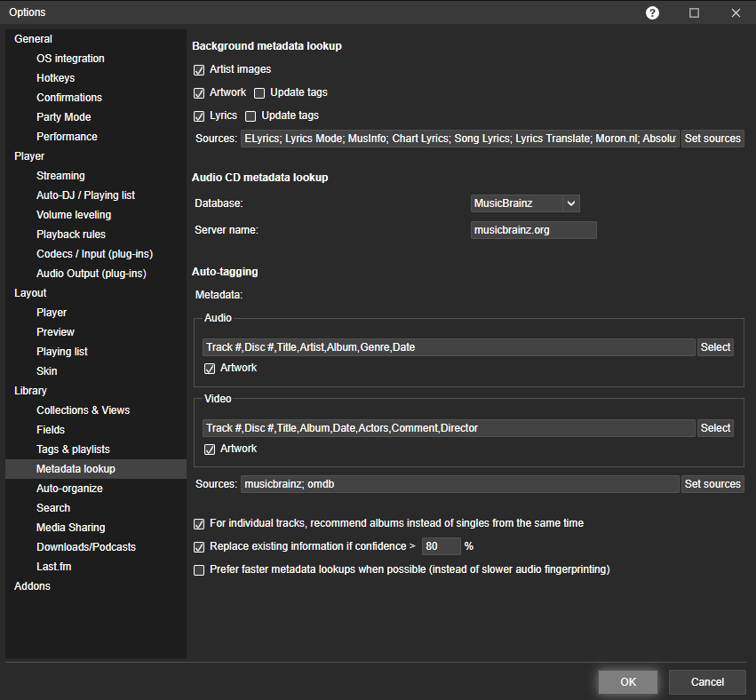Click the confidence percentage input field

(x=441, y=546)
